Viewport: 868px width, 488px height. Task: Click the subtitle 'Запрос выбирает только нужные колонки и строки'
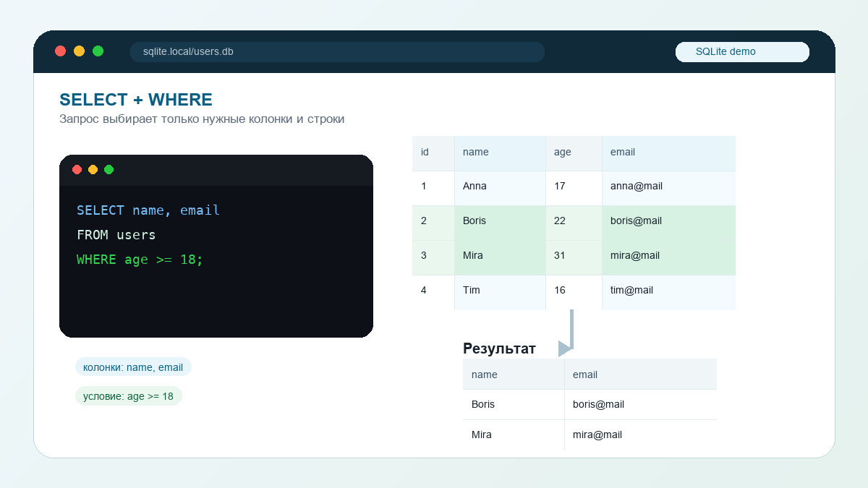pyautogui.click(x=202, y=119)
